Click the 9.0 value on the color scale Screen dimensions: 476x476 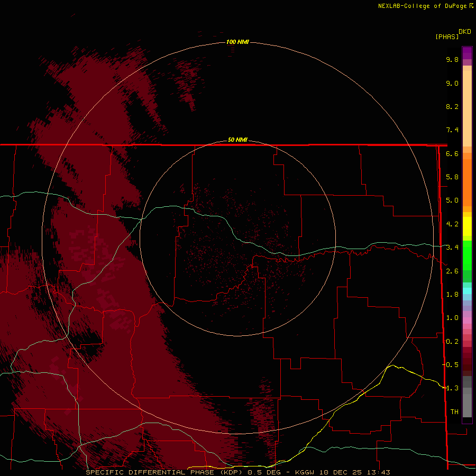point(452,83)
